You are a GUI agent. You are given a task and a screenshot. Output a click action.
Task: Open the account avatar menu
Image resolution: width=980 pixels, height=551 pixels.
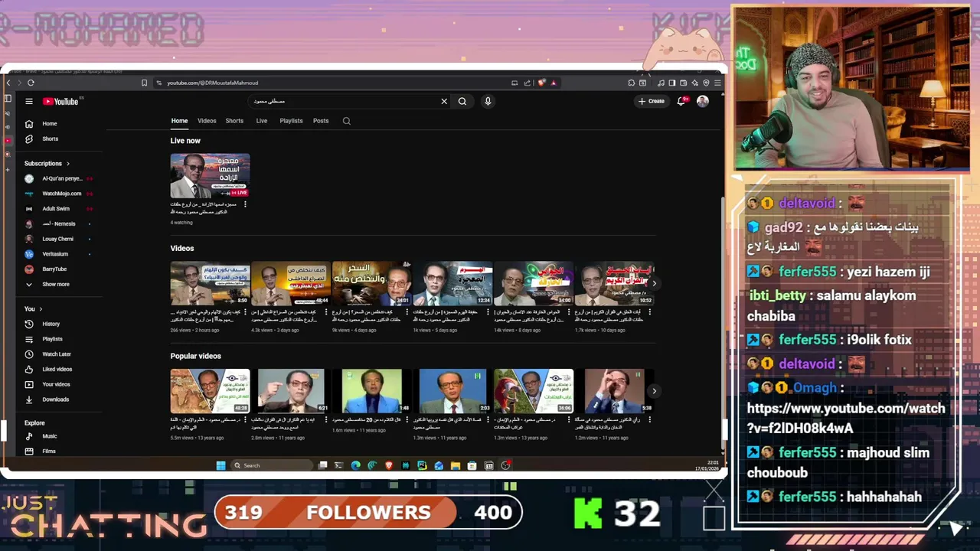pyautogui.click(x=703, y=101)
